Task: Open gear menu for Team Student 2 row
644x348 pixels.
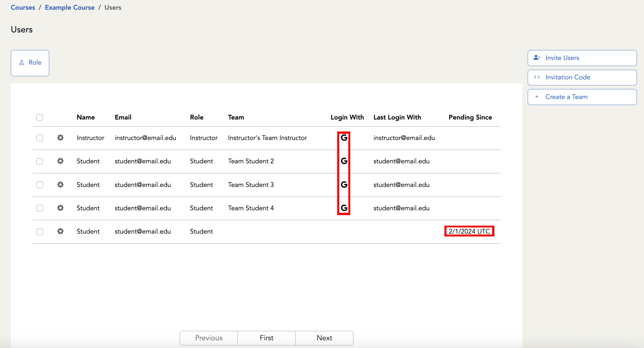Action: (x=60, y=161)
